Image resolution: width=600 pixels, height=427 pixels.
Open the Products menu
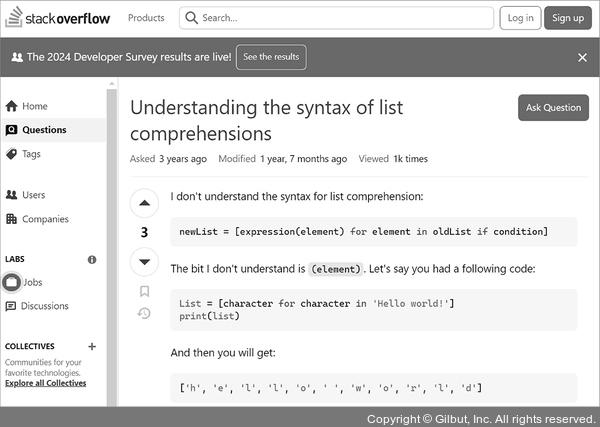pos(146,18)
